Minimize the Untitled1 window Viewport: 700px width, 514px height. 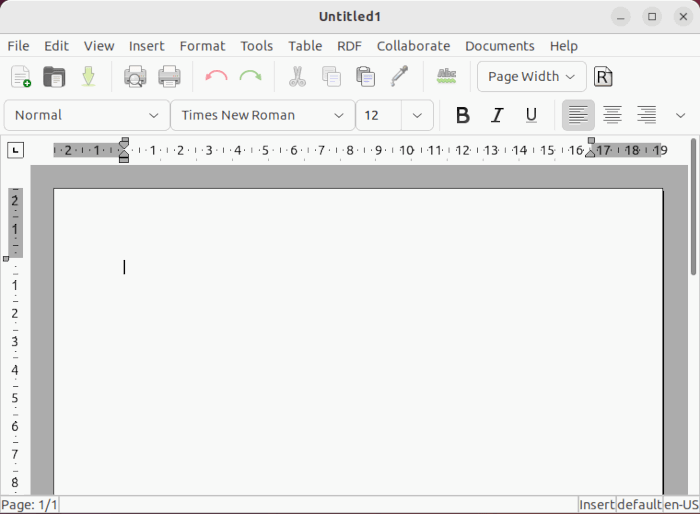tap(621, 17)
